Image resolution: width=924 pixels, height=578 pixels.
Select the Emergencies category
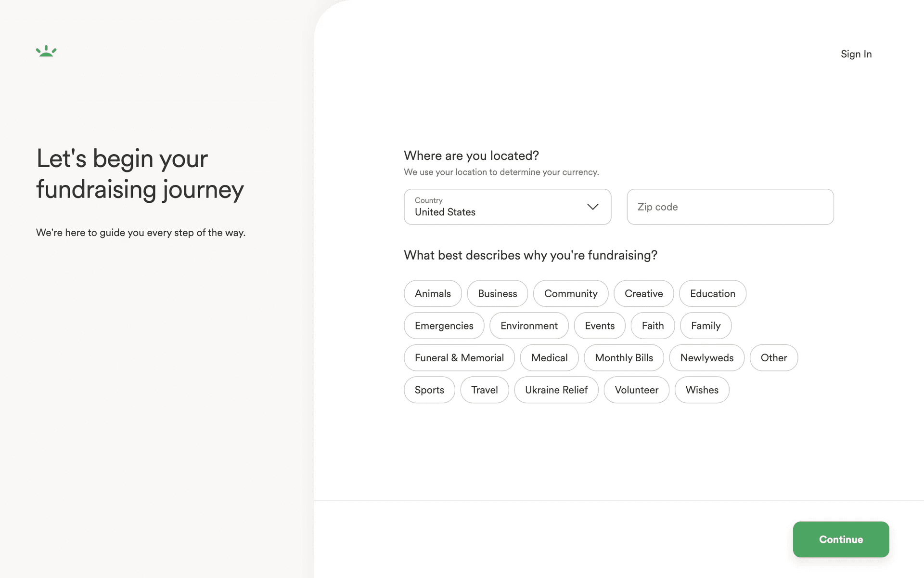point(444,326)
